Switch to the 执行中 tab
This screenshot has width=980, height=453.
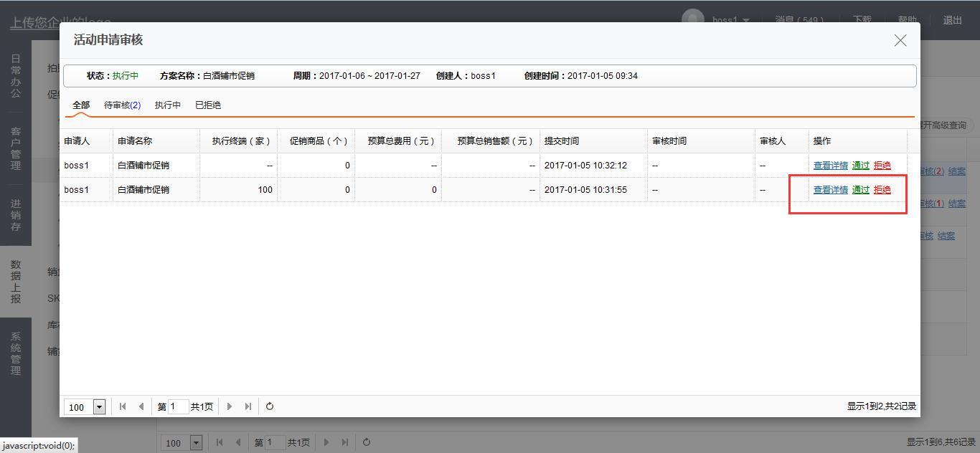(x=168, y=105)
